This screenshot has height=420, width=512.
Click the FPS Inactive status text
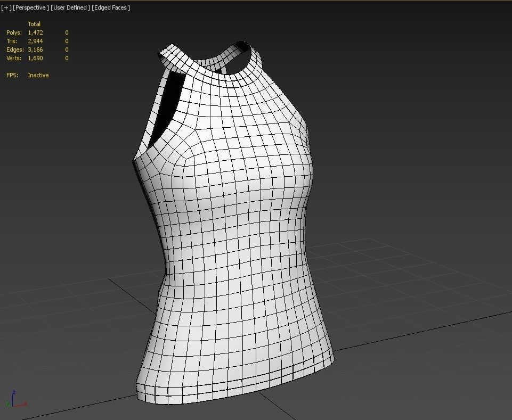[x=38, y=75]
